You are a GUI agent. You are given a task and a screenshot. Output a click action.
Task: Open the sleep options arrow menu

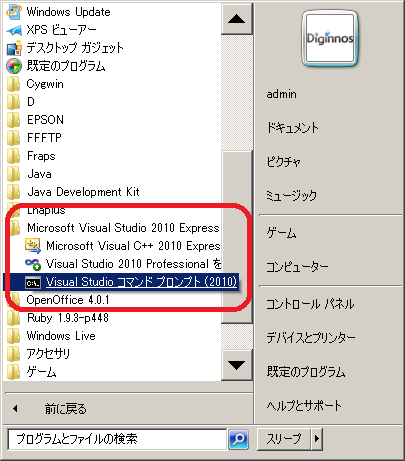[317, 439]
